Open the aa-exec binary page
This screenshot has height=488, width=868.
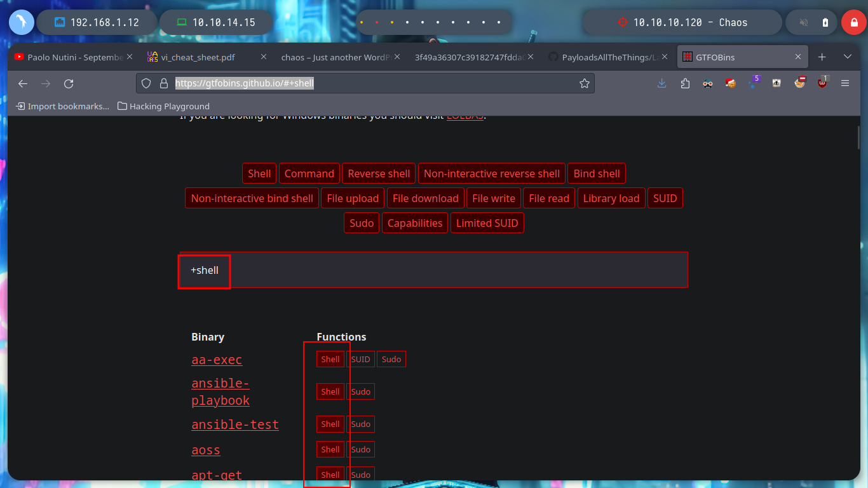click(x=217, y=360)
